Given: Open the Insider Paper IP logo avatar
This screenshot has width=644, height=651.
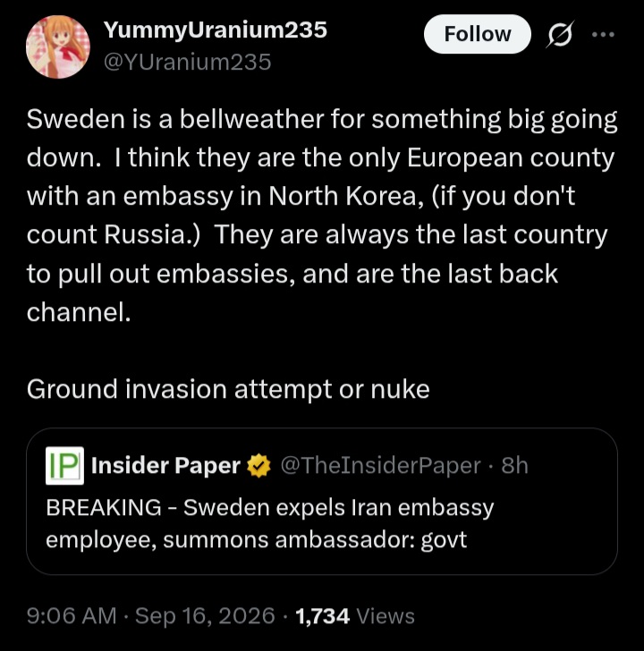Looking at the screenshot, I should 64,465.
